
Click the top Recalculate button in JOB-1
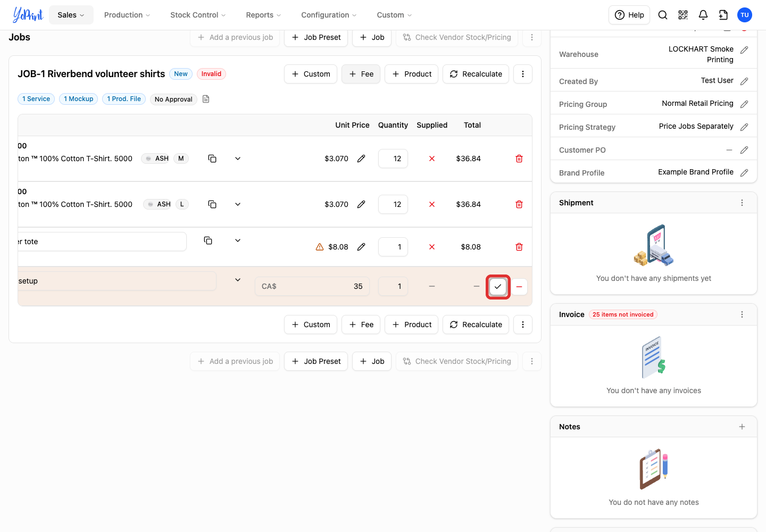pyautogui.click(x=476, y=74)
